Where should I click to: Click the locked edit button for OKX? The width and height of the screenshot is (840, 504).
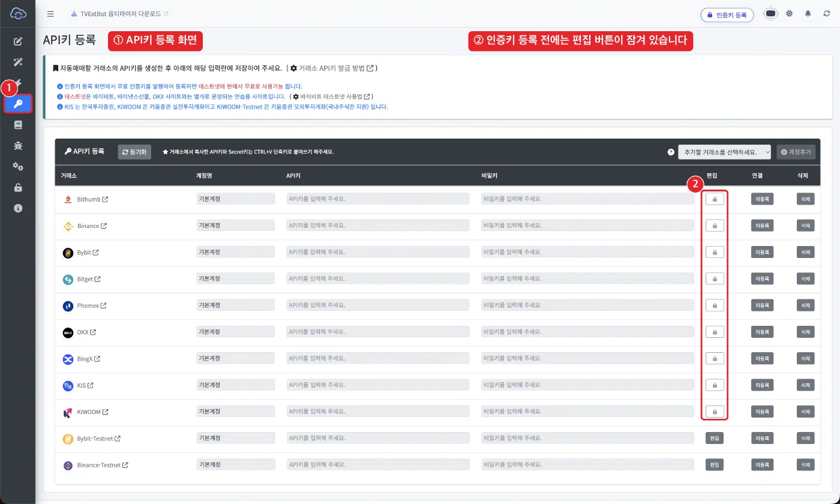pyautogui.click(x=715, y=332)
